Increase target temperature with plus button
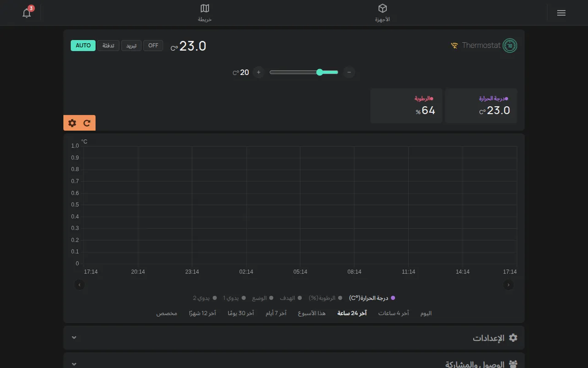The width and height of the screenshot is (588, 368). click(x=259, y=72)
